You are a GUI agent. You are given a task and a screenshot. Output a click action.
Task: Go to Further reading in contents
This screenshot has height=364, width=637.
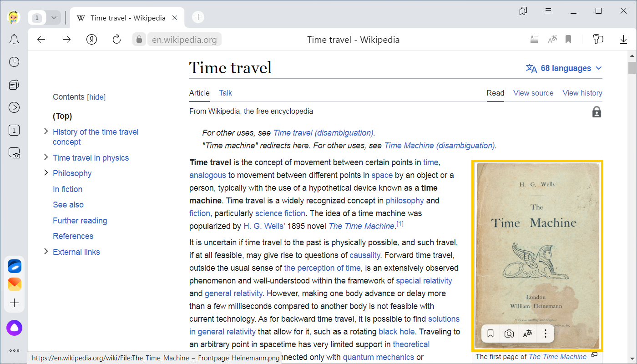pos(80,221)
